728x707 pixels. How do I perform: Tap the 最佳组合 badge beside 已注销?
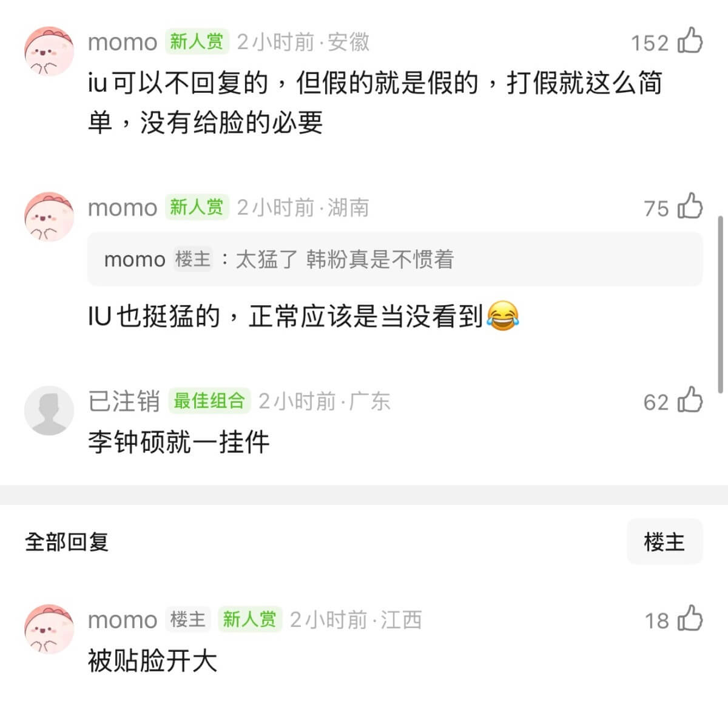coord(209,401)
